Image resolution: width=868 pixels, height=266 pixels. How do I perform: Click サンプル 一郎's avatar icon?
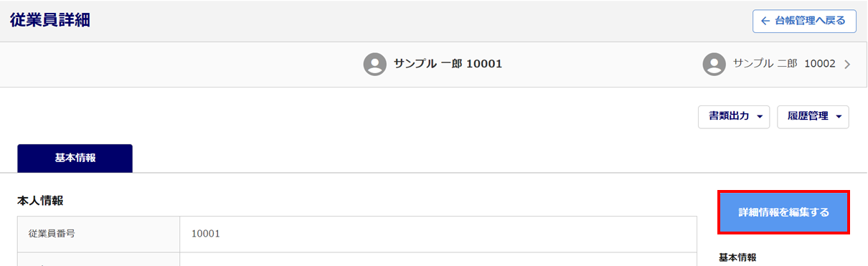tap(375, 64)
